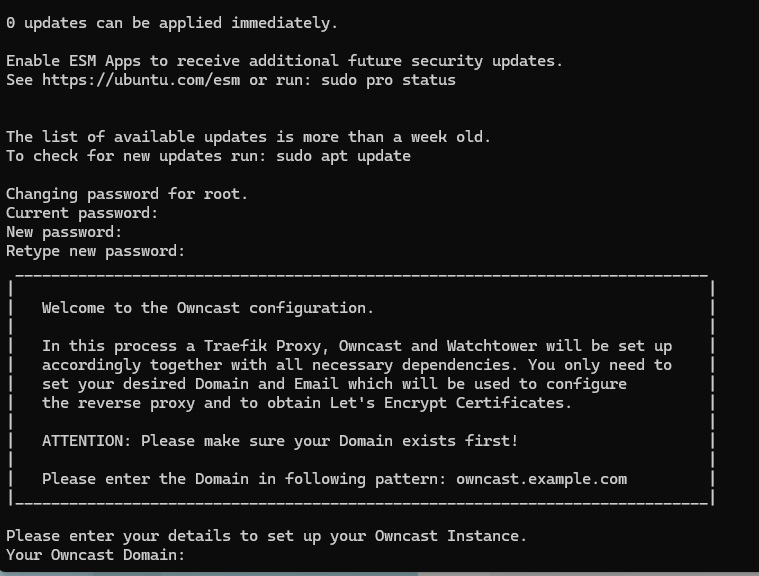Click 'Please enter your details' instruction line
The height and width of the screenshot is (576, 759).
click(x=266, y=536)
